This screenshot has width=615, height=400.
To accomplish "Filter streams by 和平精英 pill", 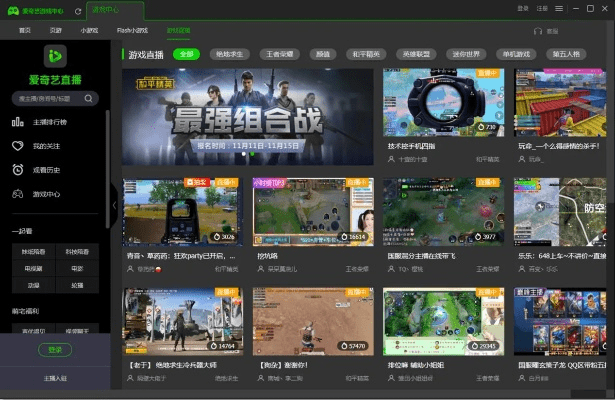I will (x=366, y=54).
